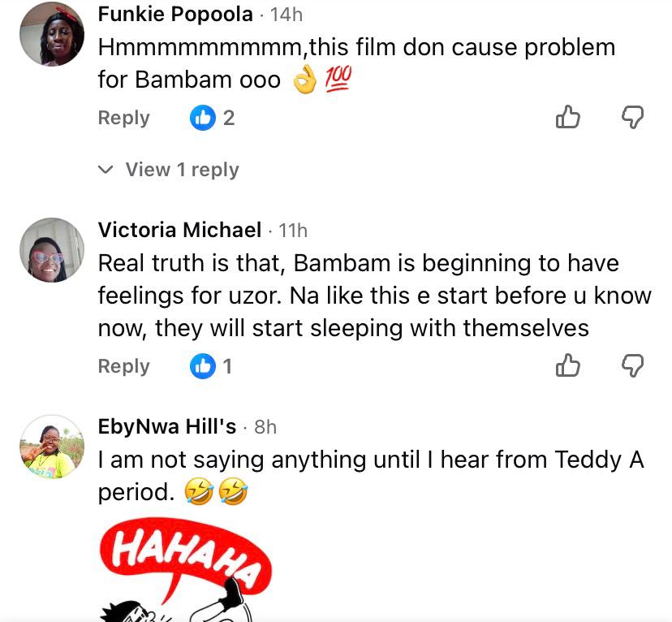Click the 8h timestamp on EbyNwa's comment

coord(265,426)
